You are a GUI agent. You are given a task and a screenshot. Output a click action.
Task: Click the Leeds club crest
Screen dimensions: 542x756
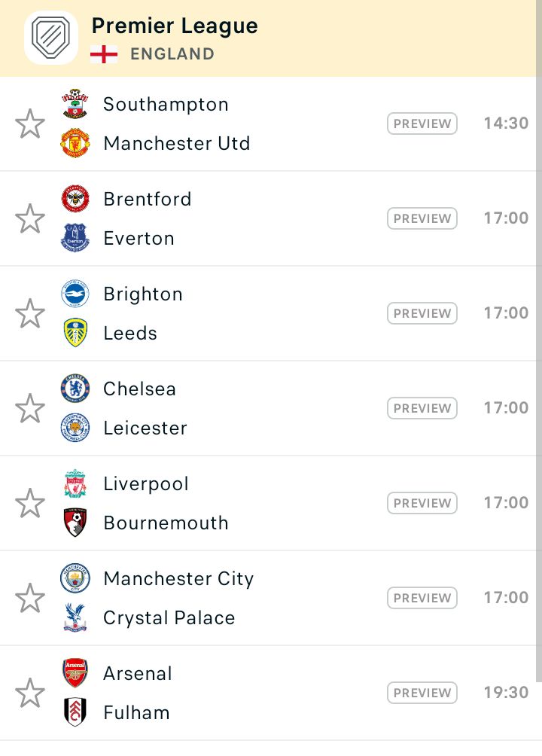[75, 333]
